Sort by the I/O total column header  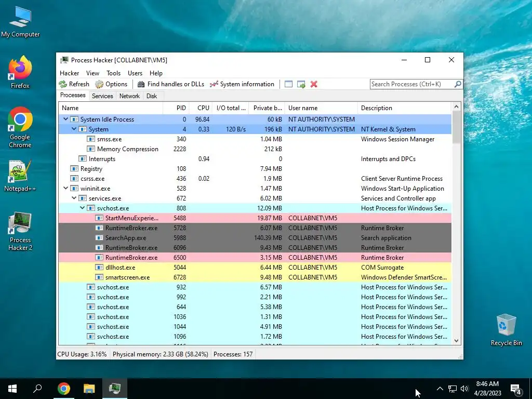pyautogui.click(x=230, y=108)
